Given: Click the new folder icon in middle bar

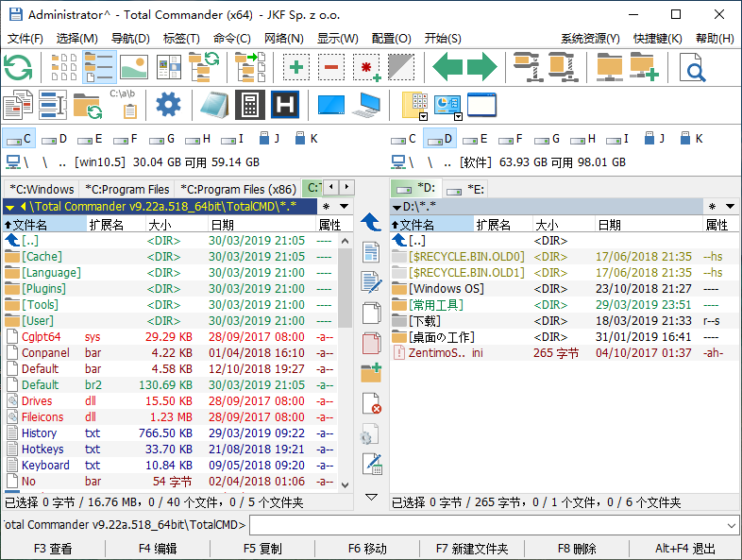Looking at the screenshot, I should (x=371, y=372).
